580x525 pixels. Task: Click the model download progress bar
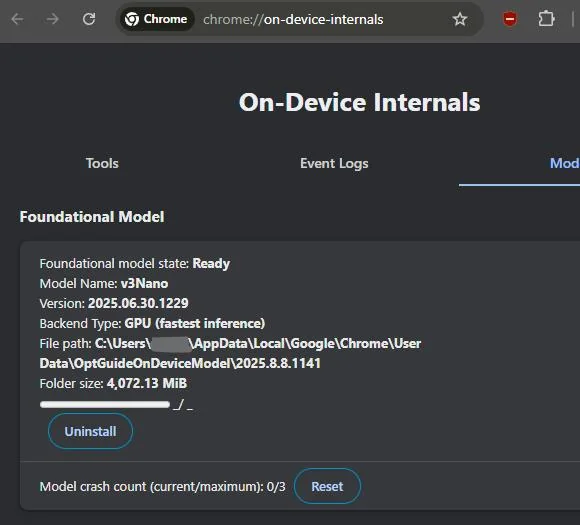pos(105,404)
